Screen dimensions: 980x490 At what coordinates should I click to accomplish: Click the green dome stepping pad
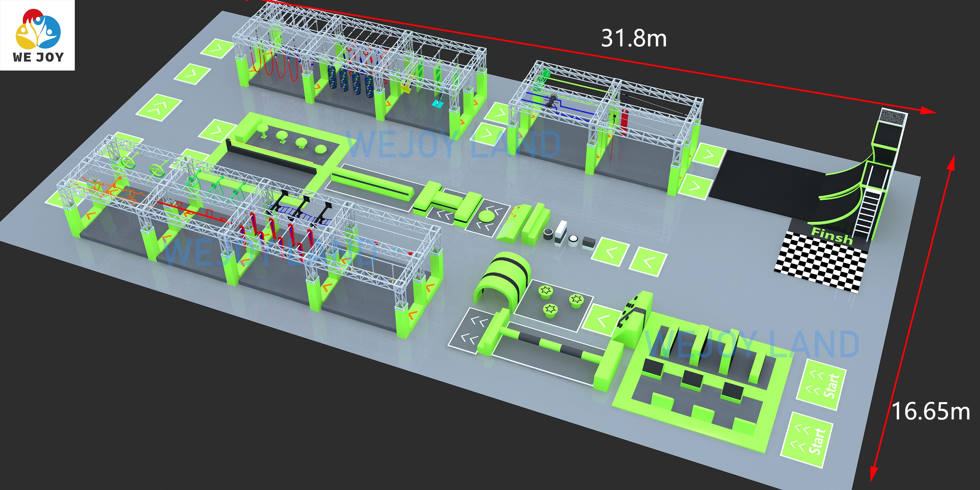pyautogui.click(x=487, y=217)
